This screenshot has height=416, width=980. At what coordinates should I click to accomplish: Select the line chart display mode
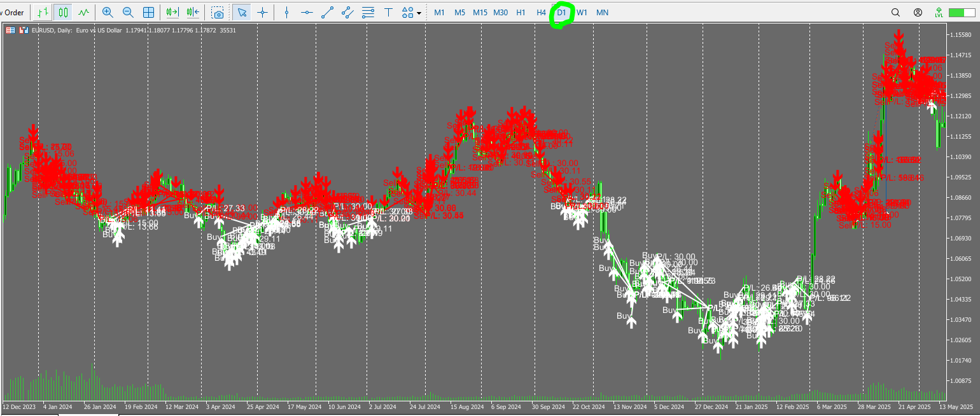pyautogui.click(x=83, y=12)
